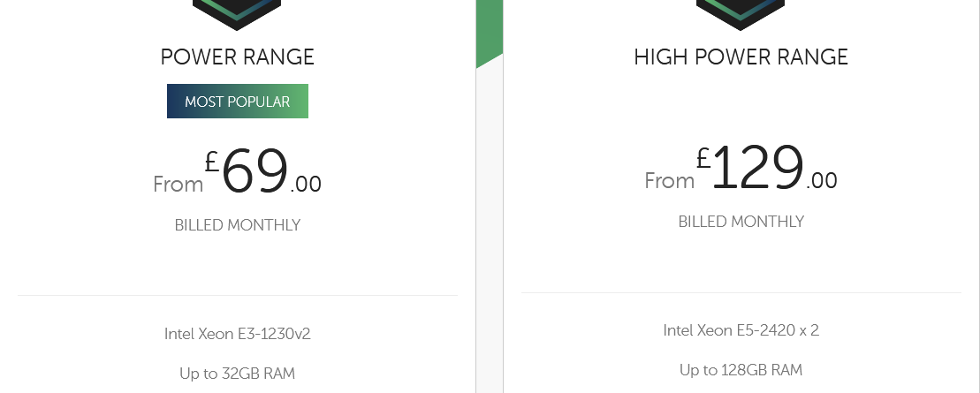Click the pound symbol beside 129
The width and height of the screenshot is (980, 393).
tap(703, 158)
